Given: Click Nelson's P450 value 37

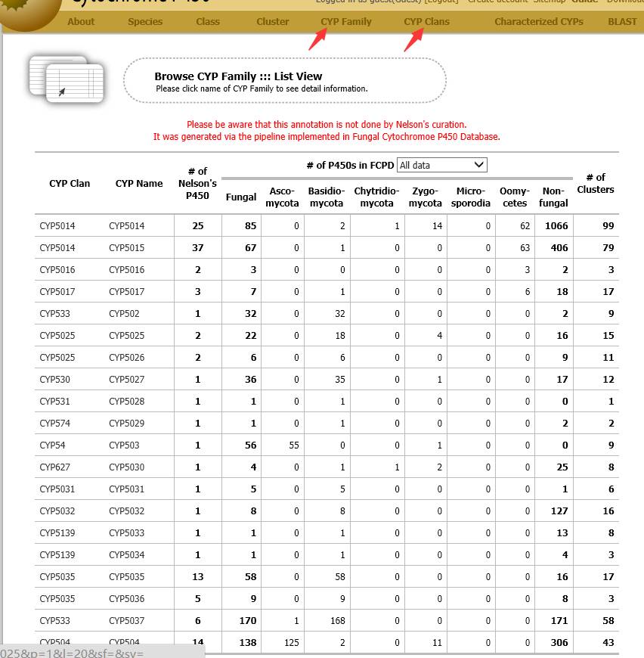Looking at the screenshot, I should pyautogui.click(x=198, y=247).
